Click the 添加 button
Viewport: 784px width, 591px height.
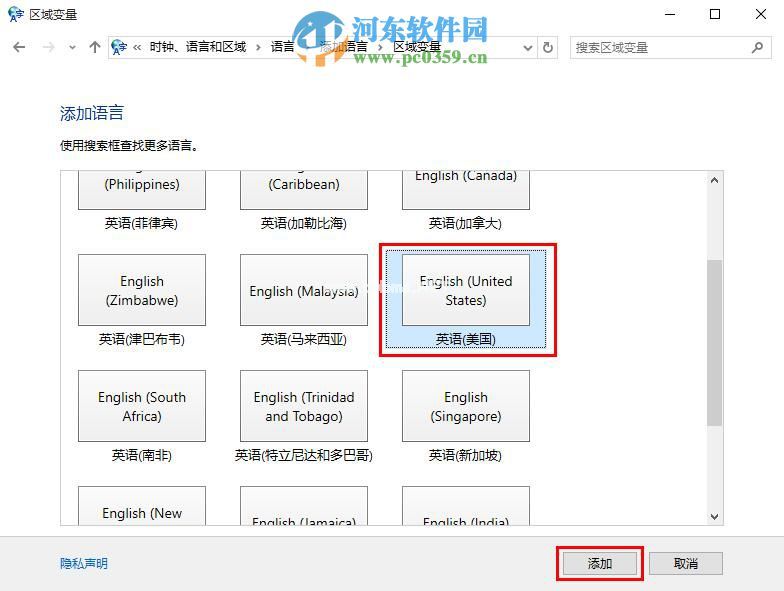600,564
